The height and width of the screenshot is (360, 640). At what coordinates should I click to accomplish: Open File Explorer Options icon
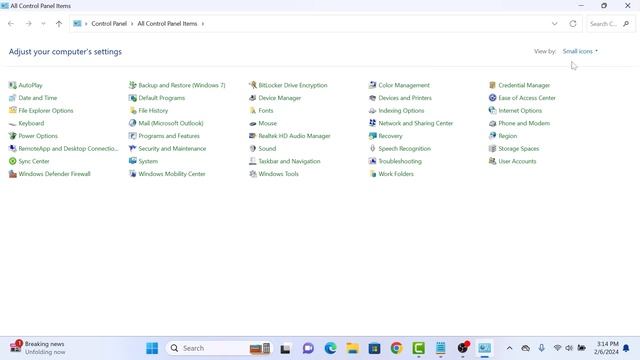[13, 111]
